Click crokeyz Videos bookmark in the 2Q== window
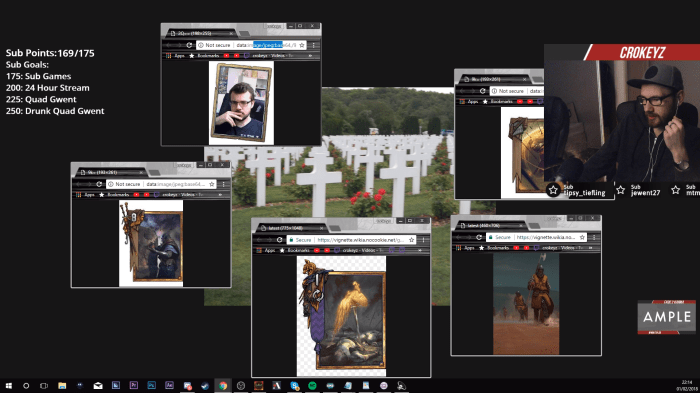Screen dimensions: 700x393 pyautogui.click(x=269, y=56)
